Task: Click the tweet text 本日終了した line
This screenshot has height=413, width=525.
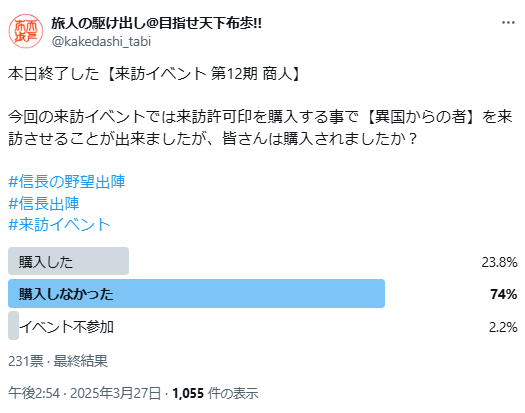Action: click(x=155, y=74)
